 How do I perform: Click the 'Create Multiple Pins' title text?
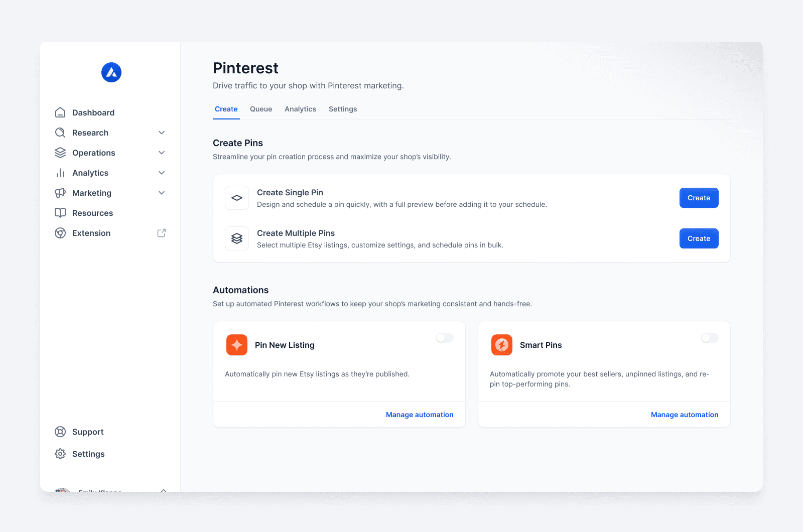(x=296, y=233)
